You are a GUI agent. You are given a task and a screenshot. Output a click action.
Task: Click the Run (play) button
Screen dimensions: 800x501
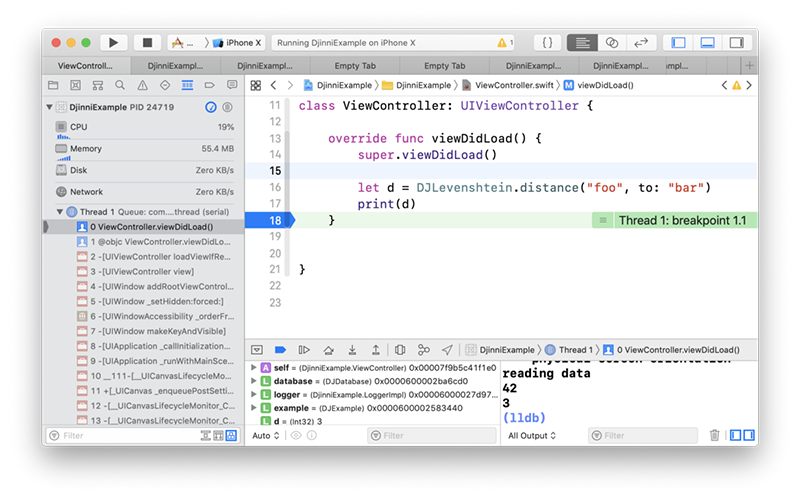point(113,43)
